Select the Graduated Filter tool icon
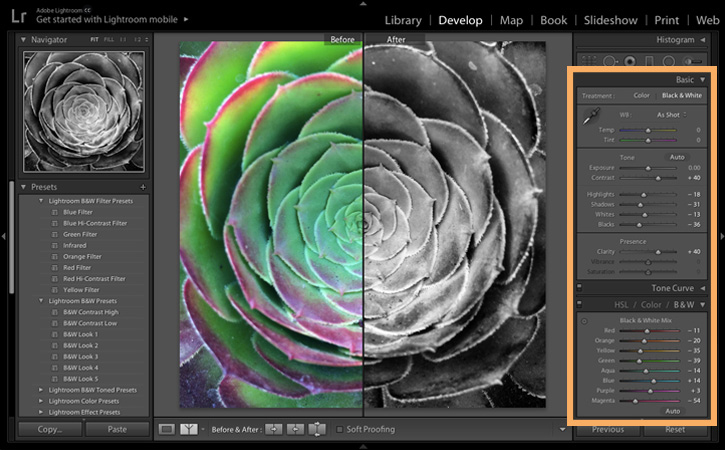725x450 pixels. coord(649,61)
